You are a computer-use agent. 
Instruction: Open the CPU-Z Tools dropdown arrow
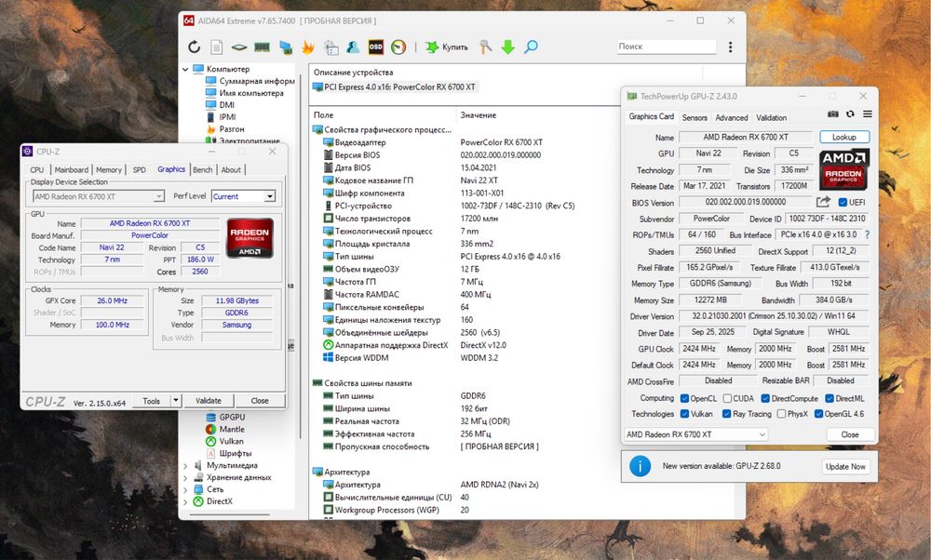pyautogui.click(x=176, y=400)
